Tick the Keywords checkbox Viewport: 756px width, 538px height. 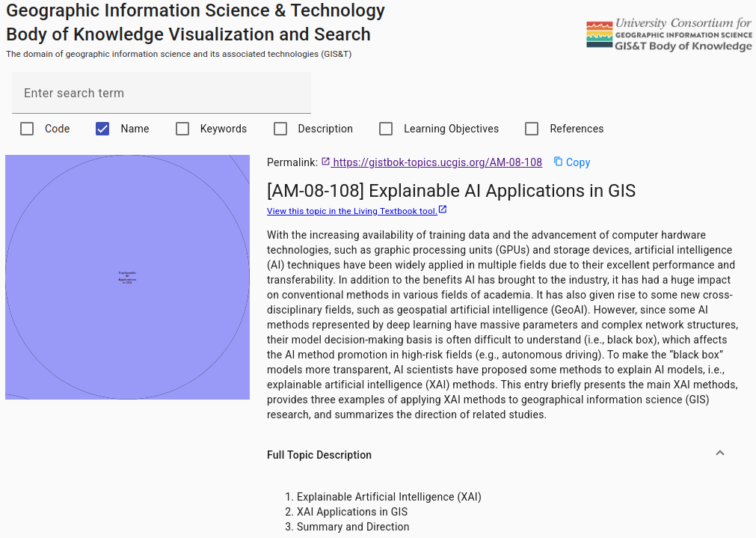point(182,129)
